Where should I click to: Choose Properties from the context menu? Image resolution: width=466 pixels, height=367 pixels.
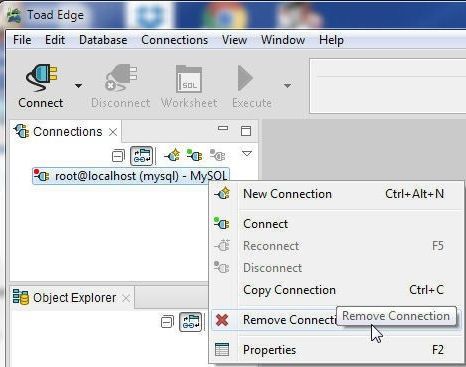336,350
